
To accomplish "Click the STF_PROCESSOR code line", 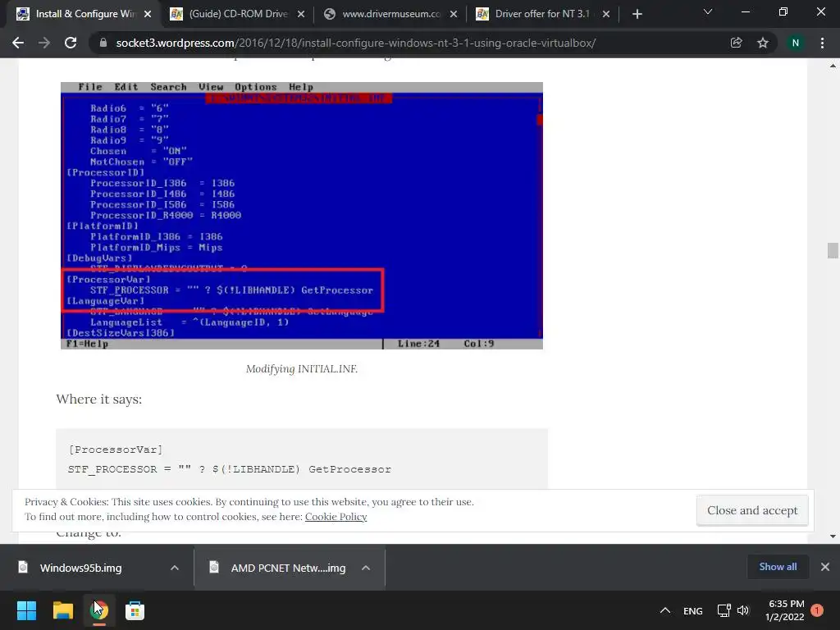I will [x=230, y=469].
